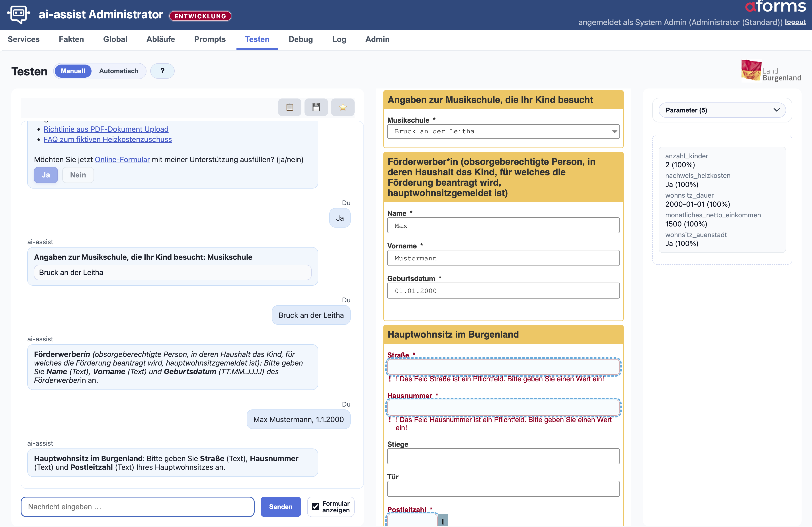This screenshot has width=812, height=527.
Task: Switch to Manuell test mode
Action: [73, 71]
